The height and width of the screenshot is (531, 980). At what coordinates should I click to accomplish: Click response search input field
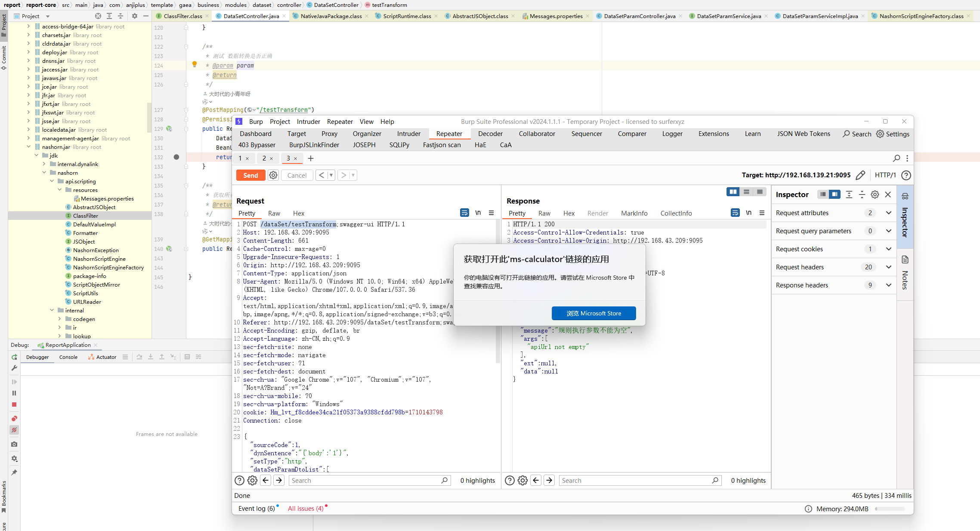pyautogui.click(x=640, y=481)
